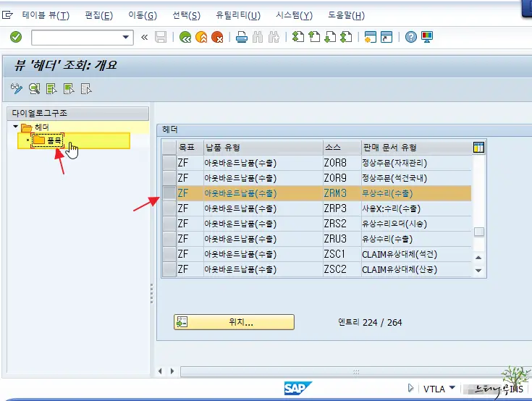
Task: Click the orange Exit icon
Action: [201, 37]
